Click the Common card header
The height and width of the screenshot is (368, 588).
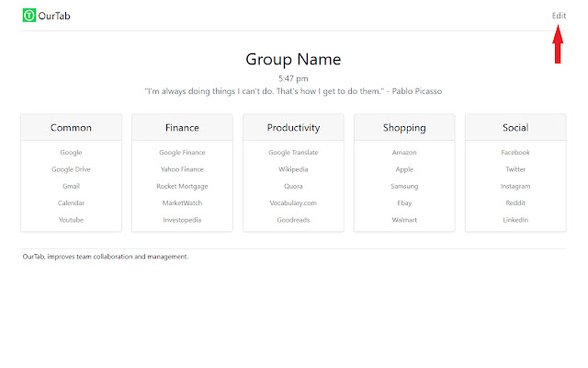click(x=72, y=128)
